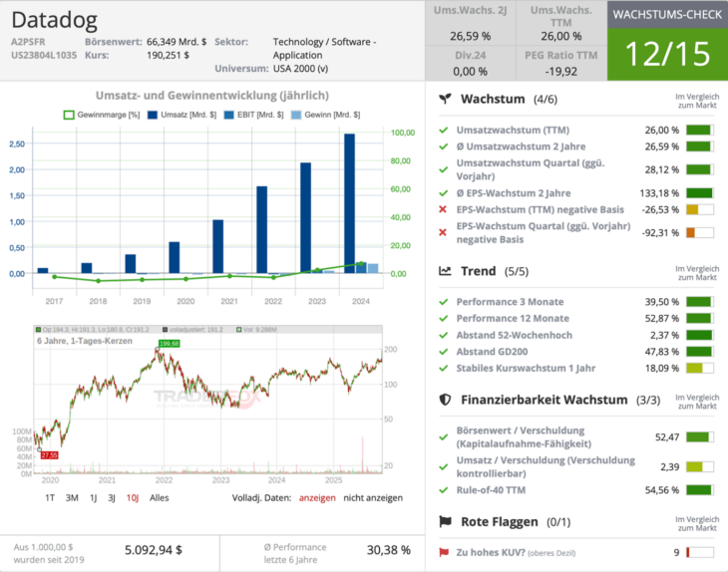The height and width of the screenshot is (572, 728).
Task: Switch chart range to 3J
Action: pyautogui.click(x=112, y=497)
